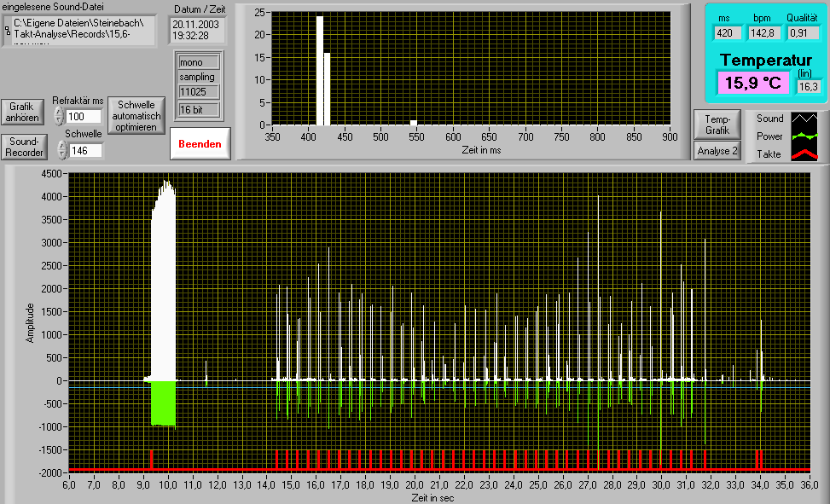Decrease the Refraktär ms stepper value
830x504 pixels.
[59, 120]
